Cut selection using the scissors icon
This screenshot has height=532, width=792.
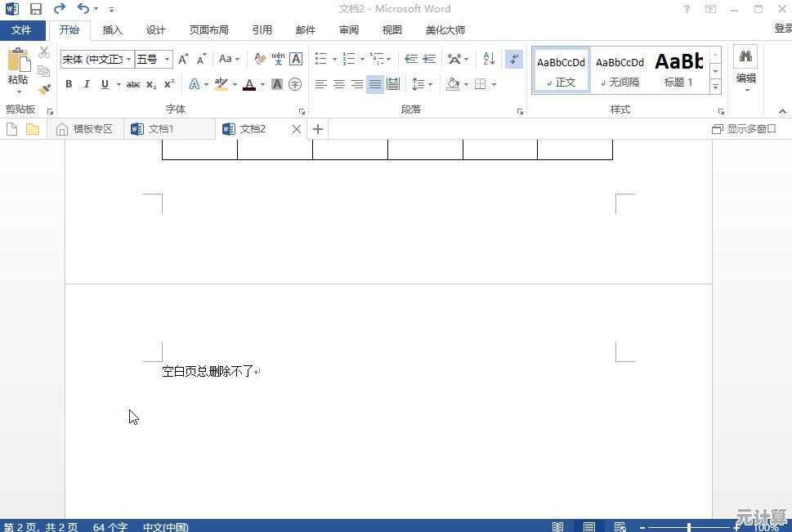click(x=45, y=51)
